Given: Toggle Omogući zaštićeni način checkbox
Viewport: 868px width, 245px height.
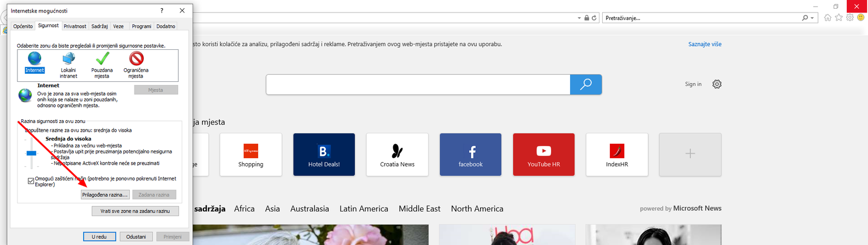Looking at the screenshot, I should (x=31, y=181).
